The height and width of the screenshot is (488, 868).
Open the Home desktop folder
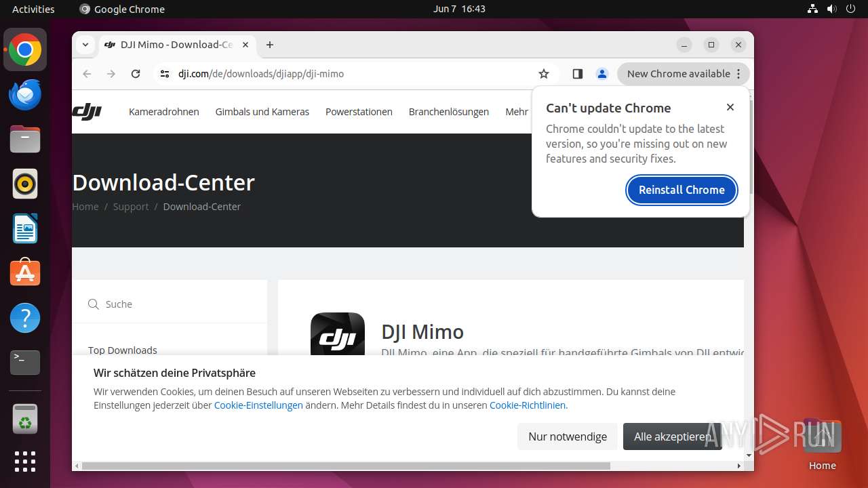[822, 445]
